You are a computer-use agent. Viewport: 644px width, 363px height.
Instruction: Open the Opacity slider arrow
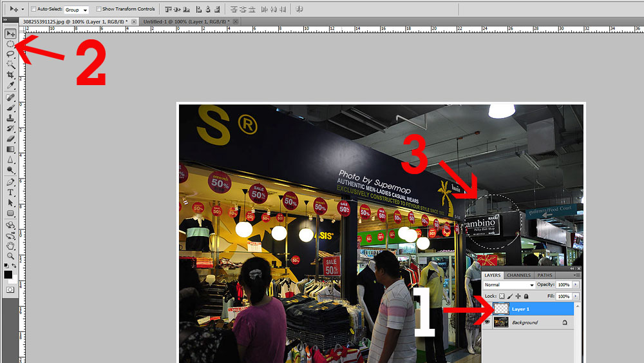coord(575,285)
